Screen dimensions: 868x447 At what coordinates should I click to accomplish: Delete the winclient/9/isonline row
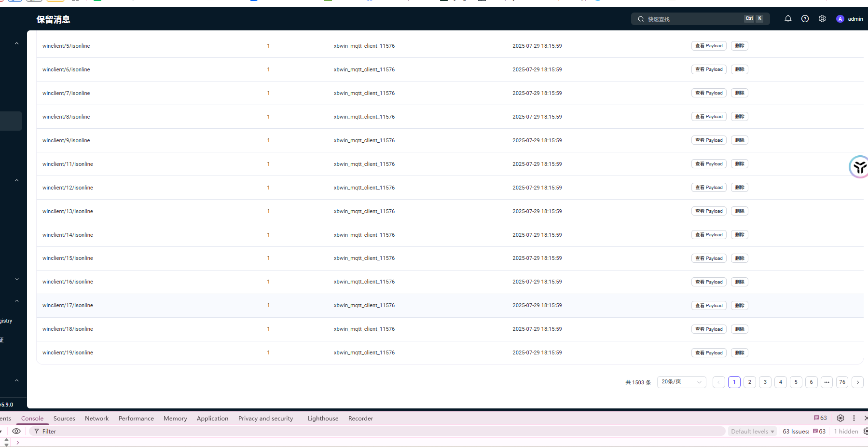(x=740, y=140)
